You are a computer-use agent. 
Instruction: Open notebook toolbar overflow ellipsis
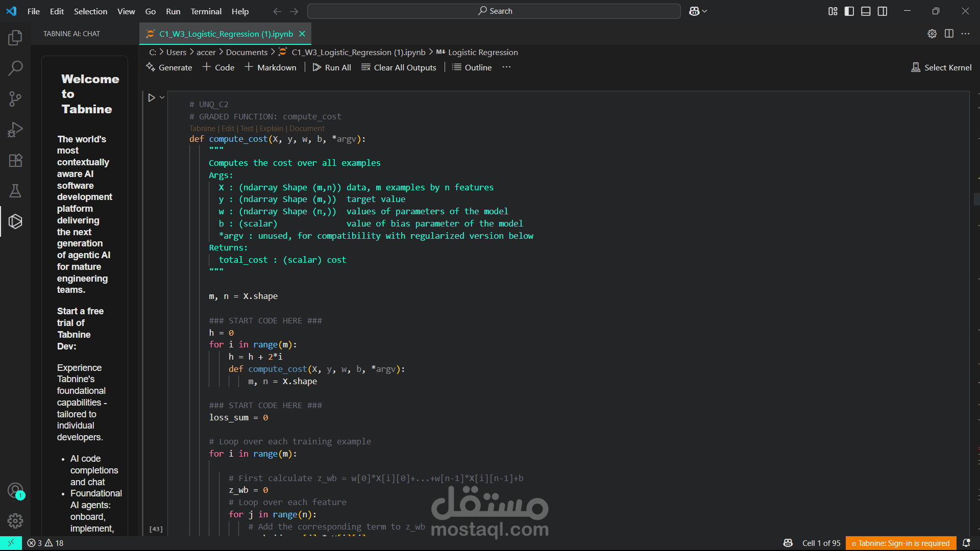pos(506,67)
